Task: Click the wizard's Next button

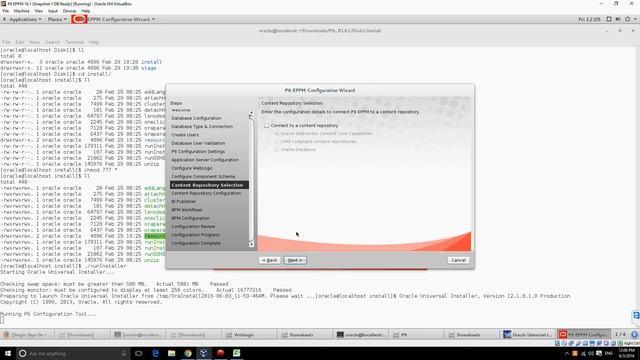Action: point(295,260)
